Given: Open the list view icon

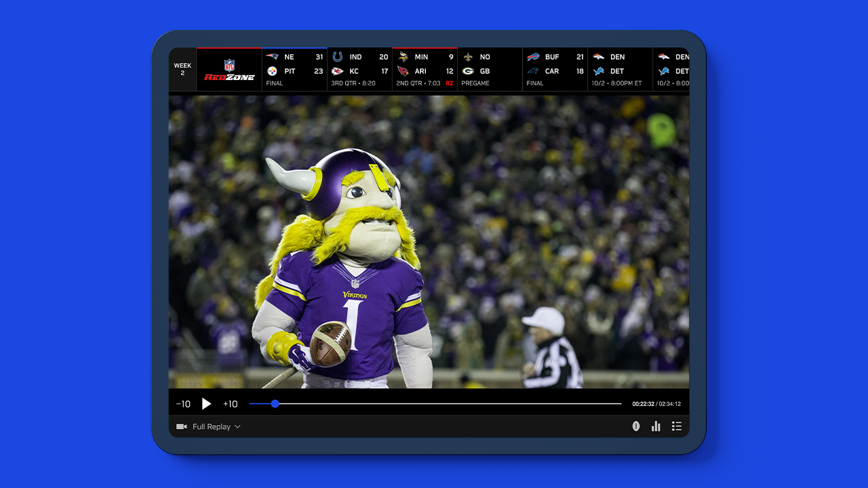Looking at the screenshot, I should tap(676, 426).
